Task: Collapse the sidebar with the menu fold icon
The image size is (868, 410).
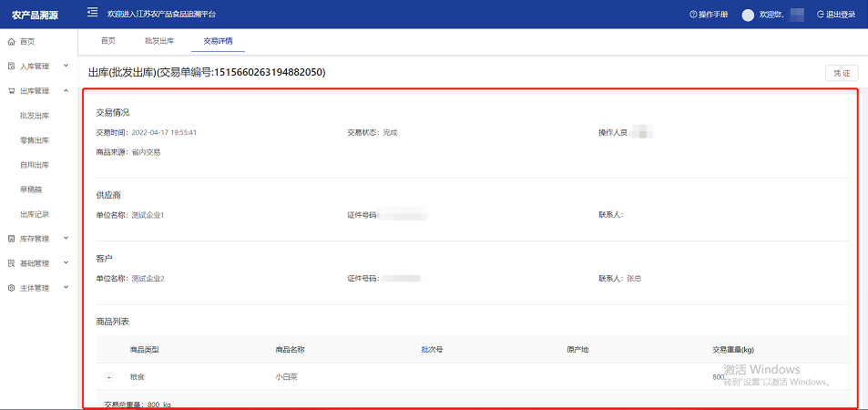Action: 92,14
